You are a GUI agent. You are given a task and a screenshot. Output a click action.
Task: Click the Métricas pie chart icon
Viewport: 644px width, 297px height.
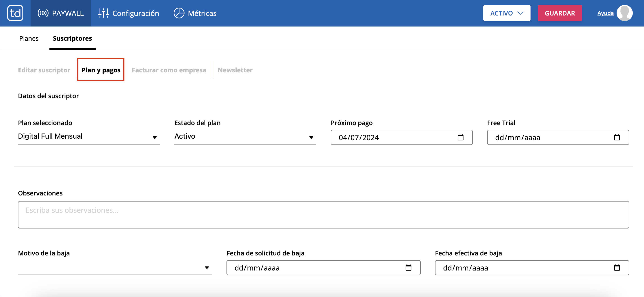[179, 13]
